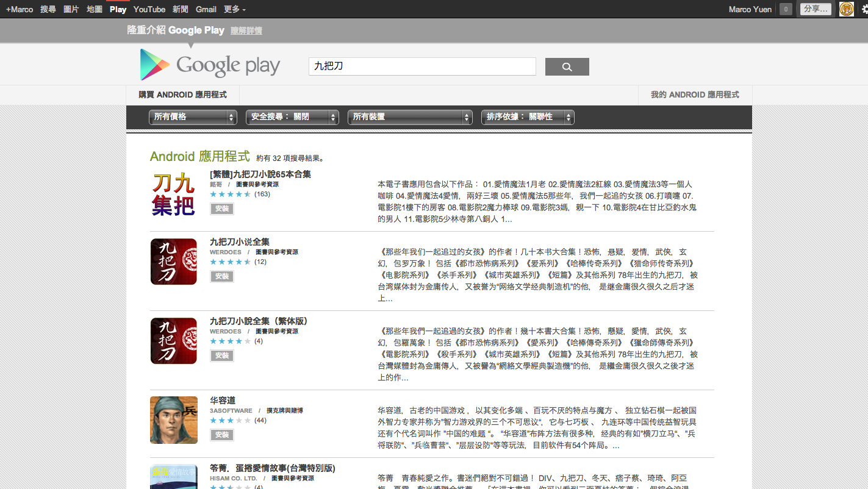868x489 pixels.
Task: Click the Marco Yuen account name
Action: pos(750,9)
